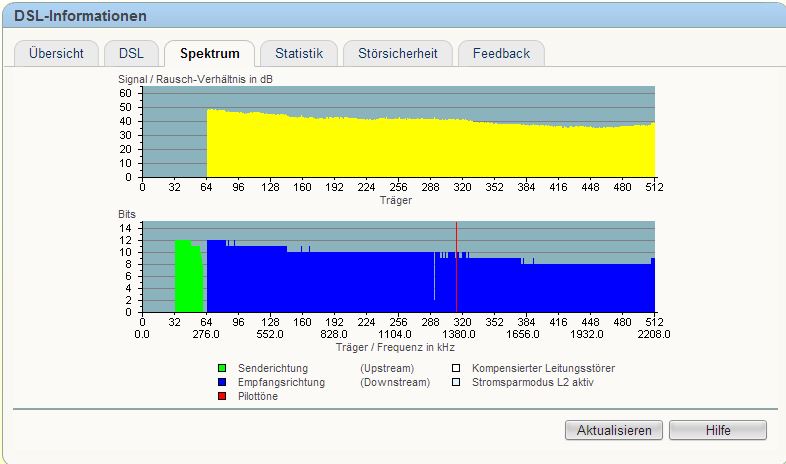This screenshot has height=464, width=786.
Task: Click the Hilfe button
Action: (x=718, y=430)
